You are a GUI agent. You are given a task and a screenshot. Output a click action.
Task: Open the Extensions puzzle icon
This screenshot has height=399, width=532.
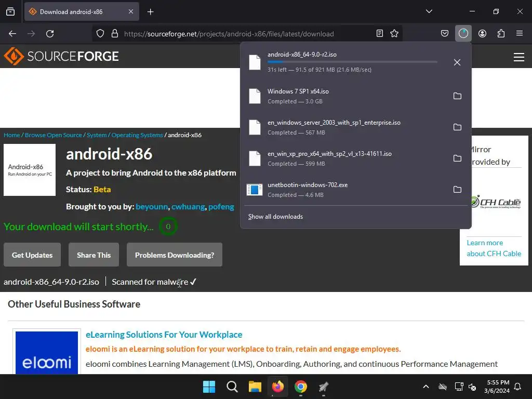tap(501, 33)
